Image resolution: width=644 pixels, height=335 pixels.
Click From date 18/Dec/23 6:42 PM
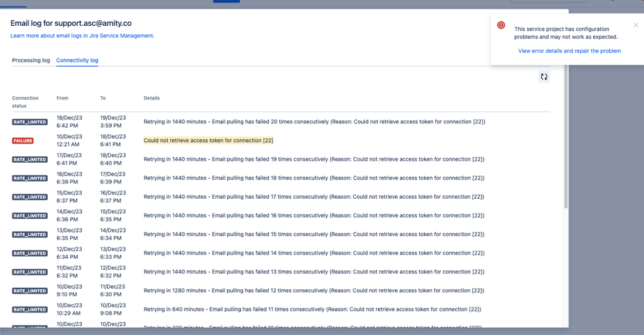tap(69, 121)
